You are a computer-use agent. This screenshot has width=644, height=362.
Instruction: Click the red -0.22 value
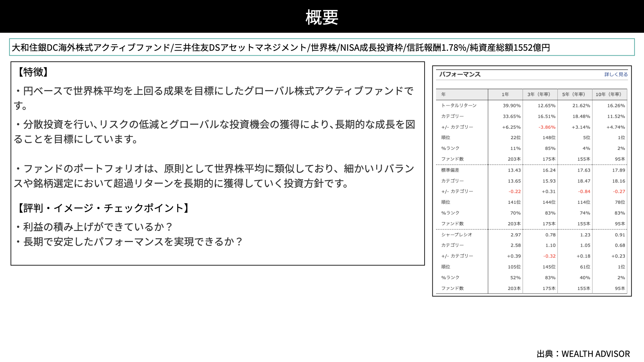point(515,192)
